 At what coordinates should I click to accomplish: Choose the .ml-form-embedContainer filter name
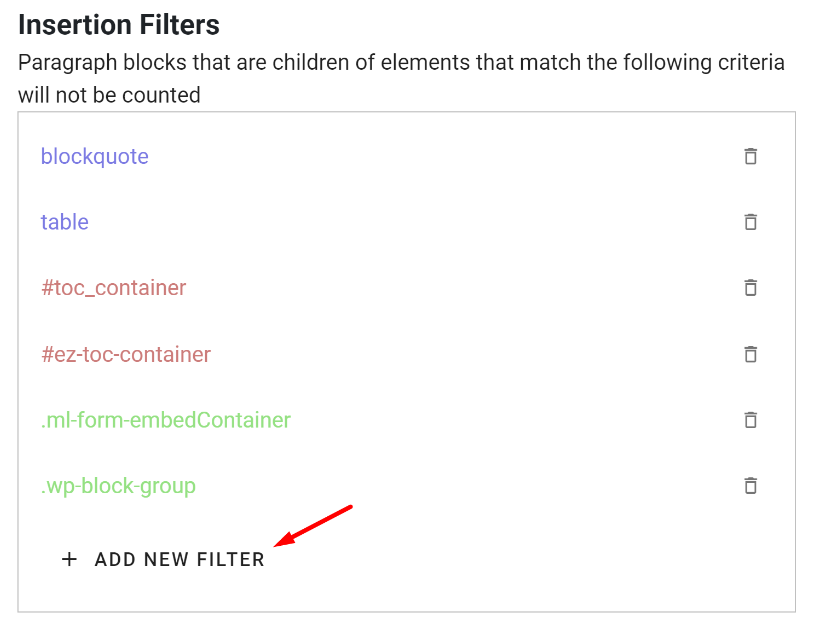click(x=166, y=420)
